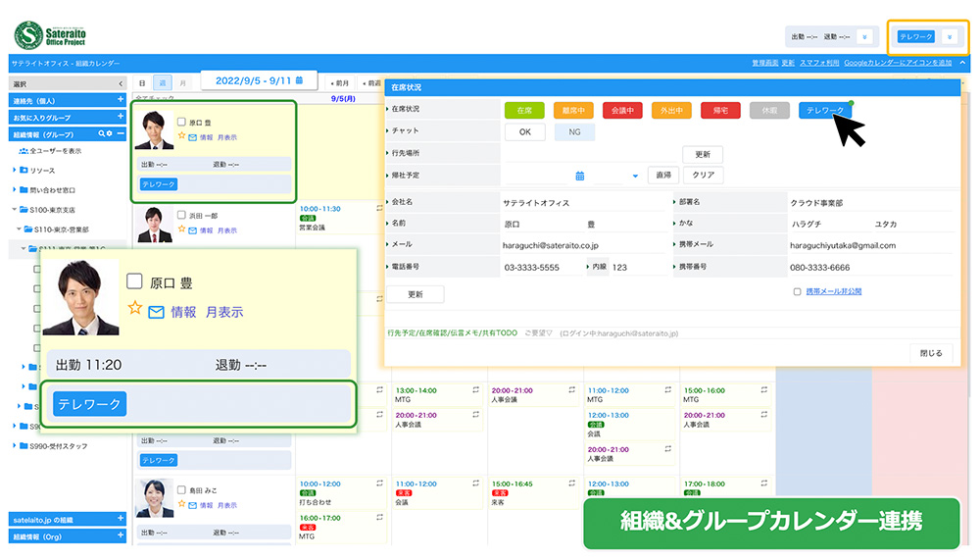The width and height of the screenshot is (980, 560).
Task: Expand the リソース folder in tree
Action: pos(16,171)
